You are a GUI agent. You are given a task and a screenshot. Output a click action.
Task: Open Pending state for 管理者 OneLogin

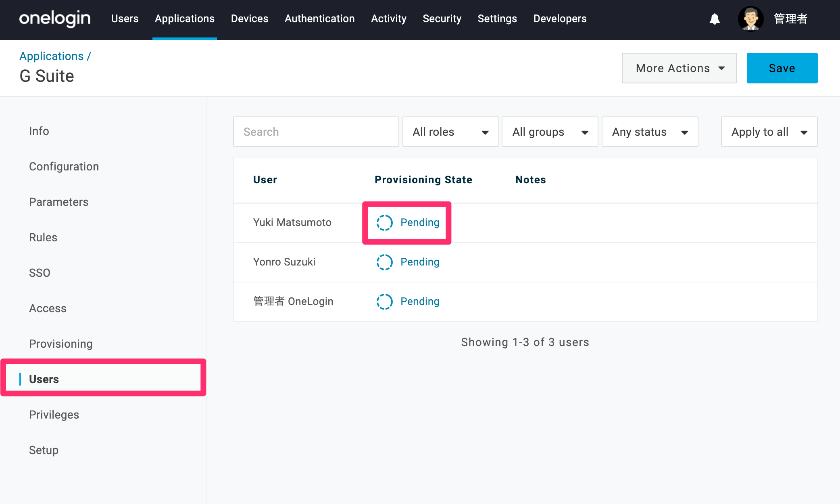420,301
